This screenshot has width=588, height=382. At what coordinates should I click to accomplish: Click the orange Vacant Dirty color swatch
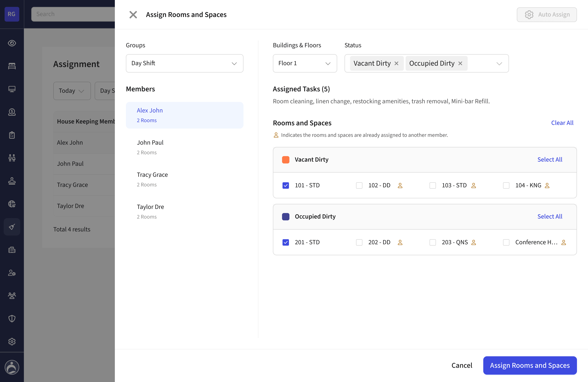pos(286,160)
